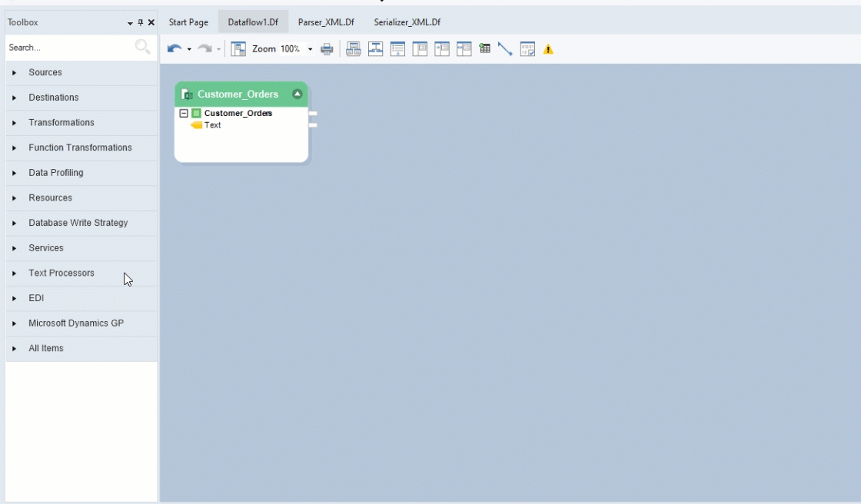The image size is (861, 504).
Task: Switch to the Start Page tab
Action: pos(188,22)
